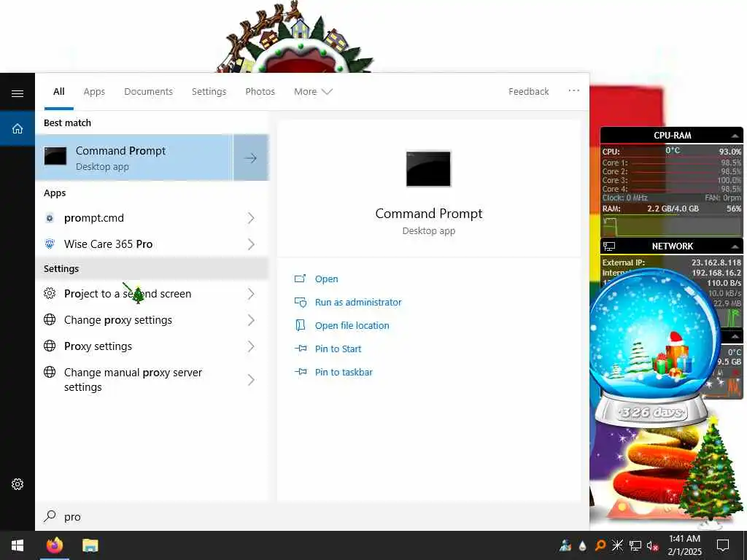
Task: Switch to the Photos tab
Action: click(260, 91)
